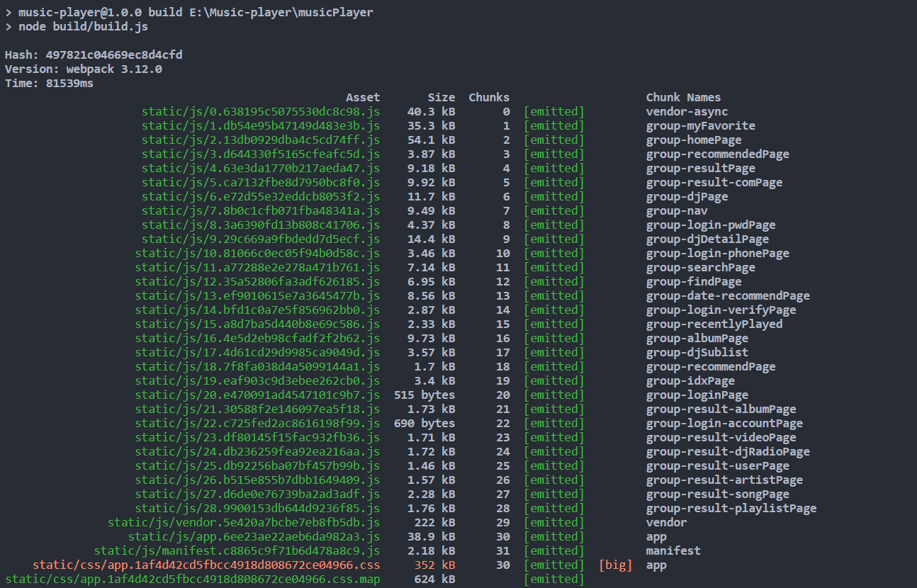Click the 'group-login-pwdPage' chunk name

click(711, 225)
